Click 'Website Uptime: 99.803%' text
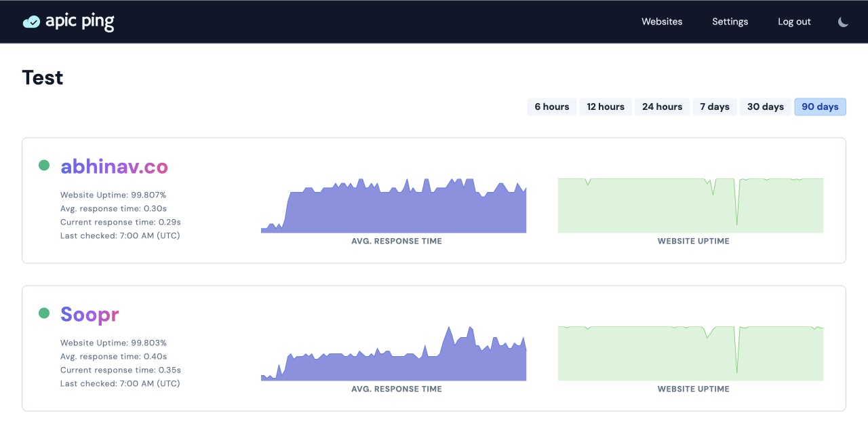Image resolution: width=868 pixels, height=424 pixels. coord(113,343)
